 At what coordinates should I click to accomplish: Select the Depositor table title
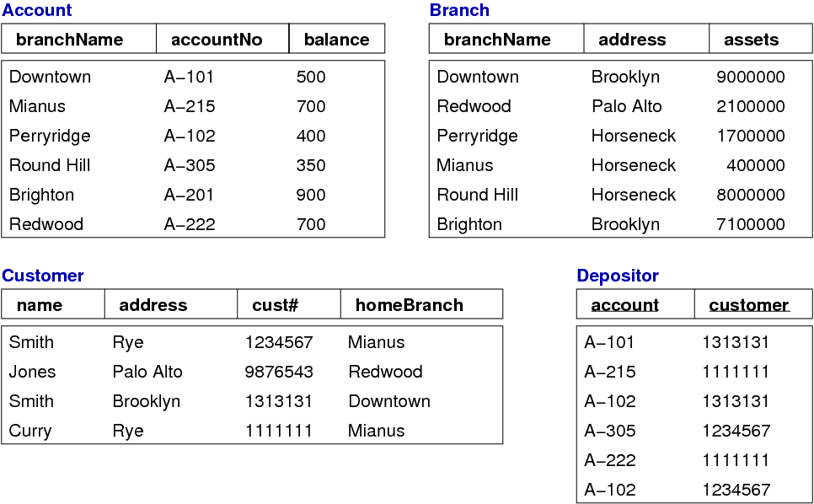pos(618,276)
